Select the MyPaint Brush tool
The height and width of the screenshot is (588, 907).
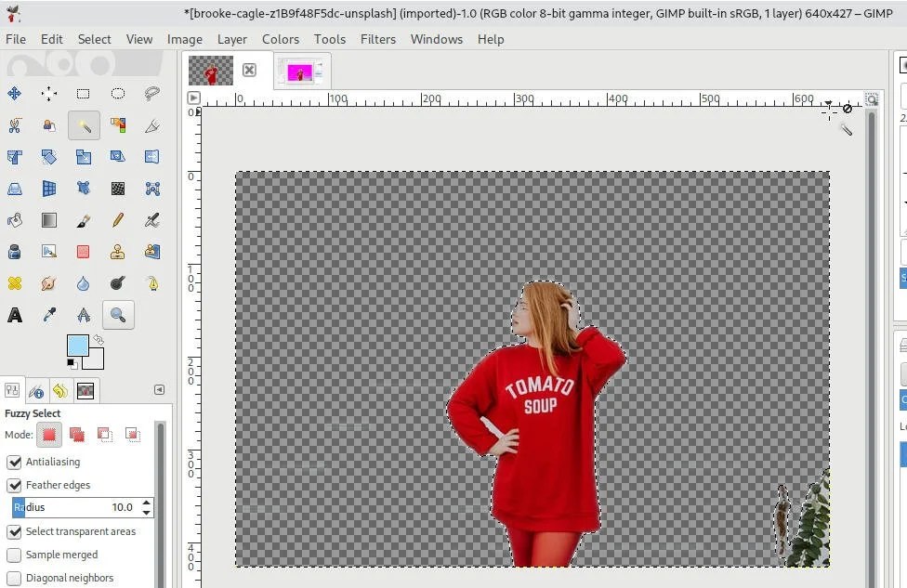49,252
